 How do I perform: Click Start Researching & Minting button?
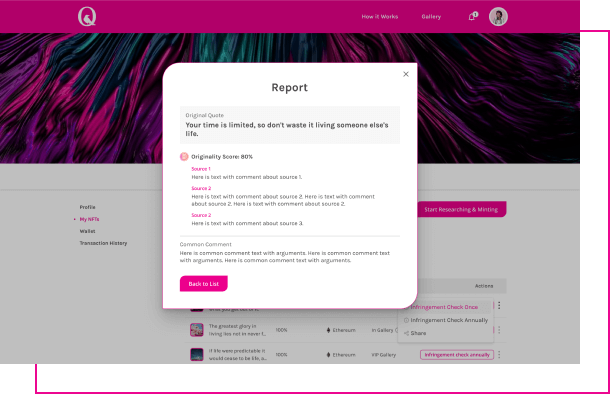462,209
